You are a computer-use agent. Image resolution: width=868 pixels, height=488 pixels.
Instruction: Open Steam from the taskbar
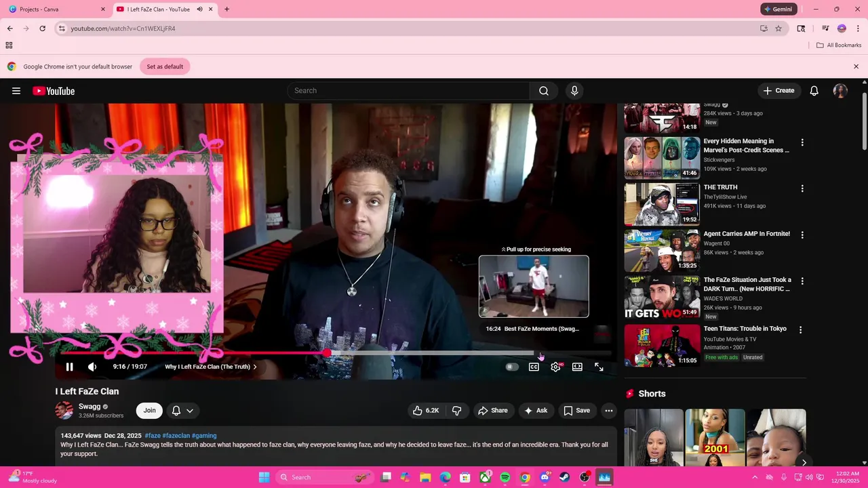(x=564, y=478)
